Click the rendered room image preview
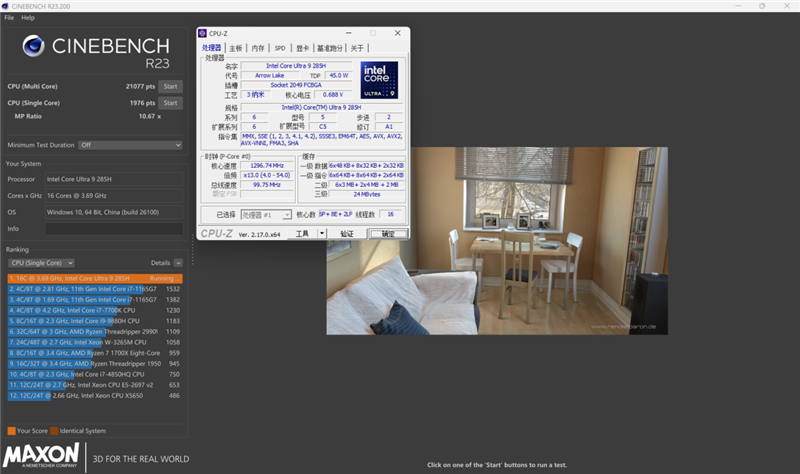This screenshot has height=474, width=800. (x=497, y=241)
